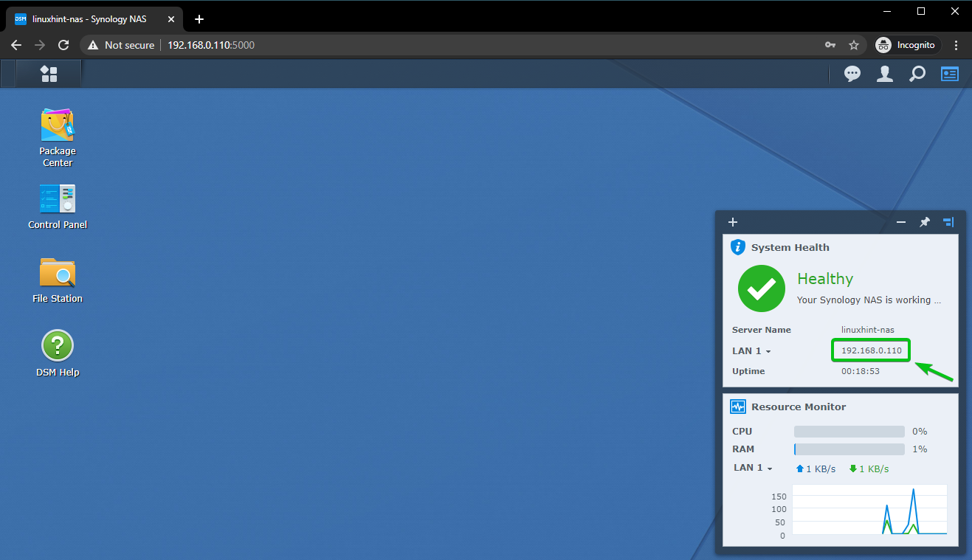The height and width of the screenshot is (560, 972).
Task: Toggle the widgets panel icon
Action: click(x=949, y=74)
